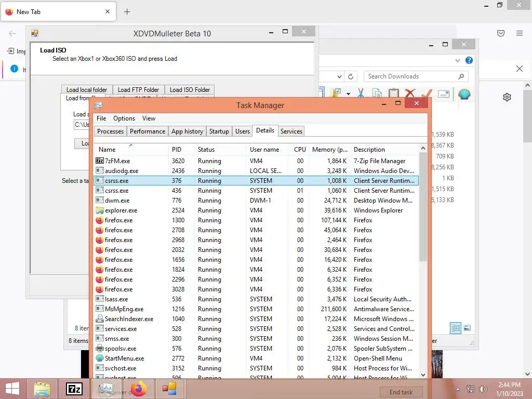
Task: Switch to the Startup tab in Task Manager
Action: tap(219, 131)
